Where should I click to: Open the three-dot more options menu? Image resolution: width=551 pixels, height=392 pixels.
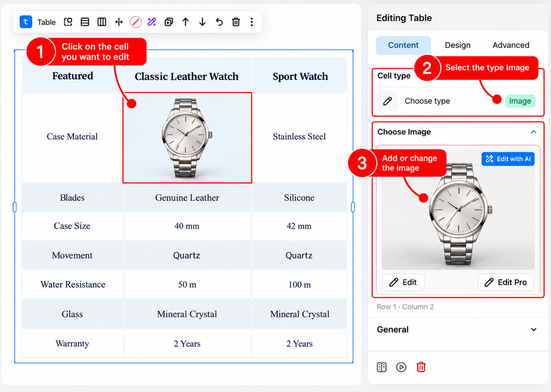[x=252, y=22]
